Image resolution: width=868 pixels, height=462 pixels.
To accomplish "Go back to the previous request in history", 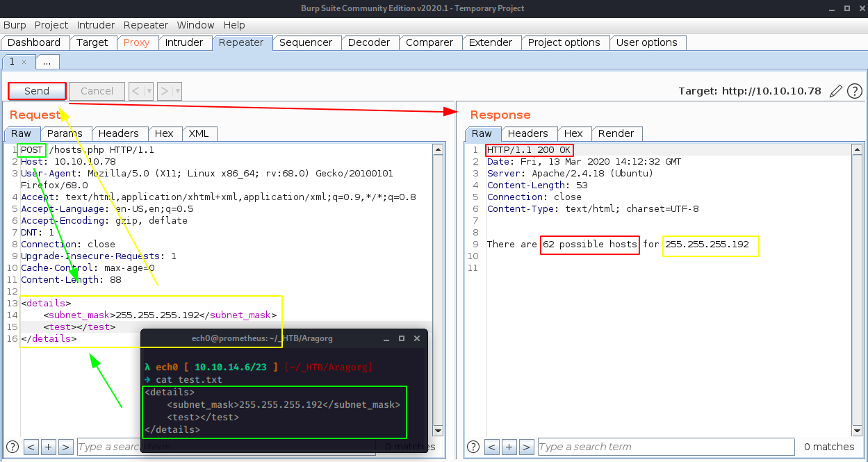I will point(136,91).
